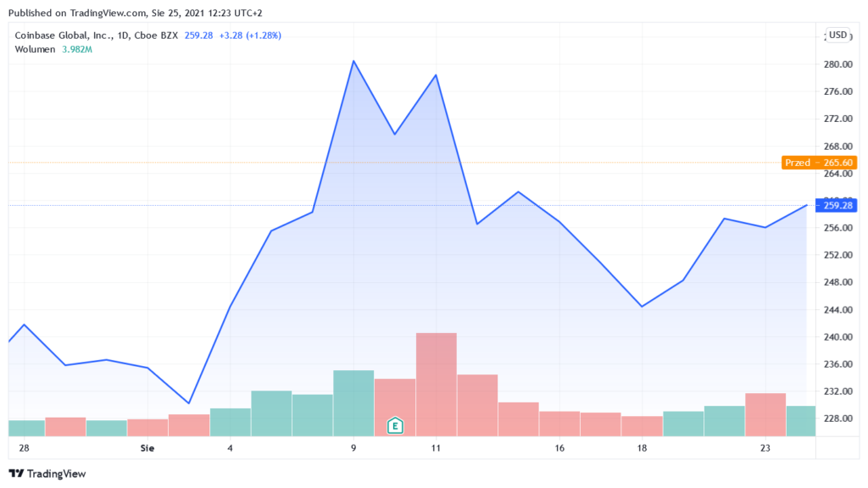Screen dimensions: 868x488
Task: Click the 252.00 price axis label
Action: pyautogui.click(x=838, y=255)
